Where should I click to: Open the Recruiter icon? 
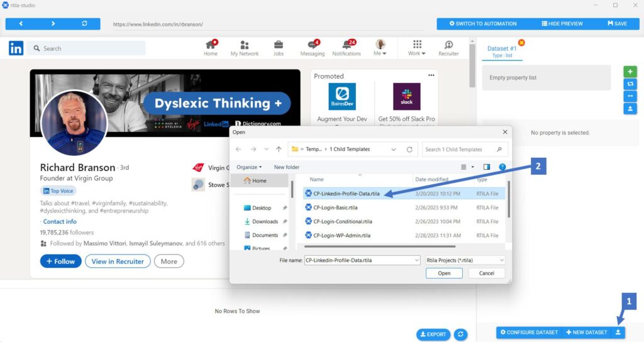point(448,48)
